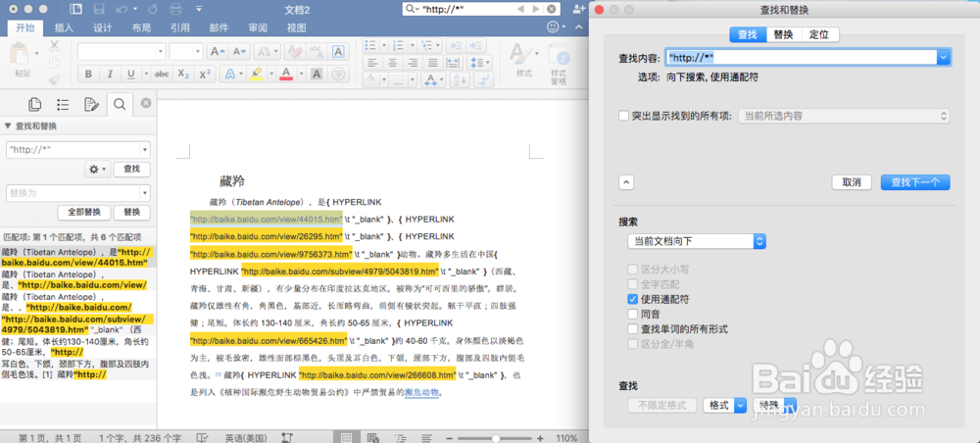
Task: Toggle Bold formatting
Action: [x=88, y=74]
